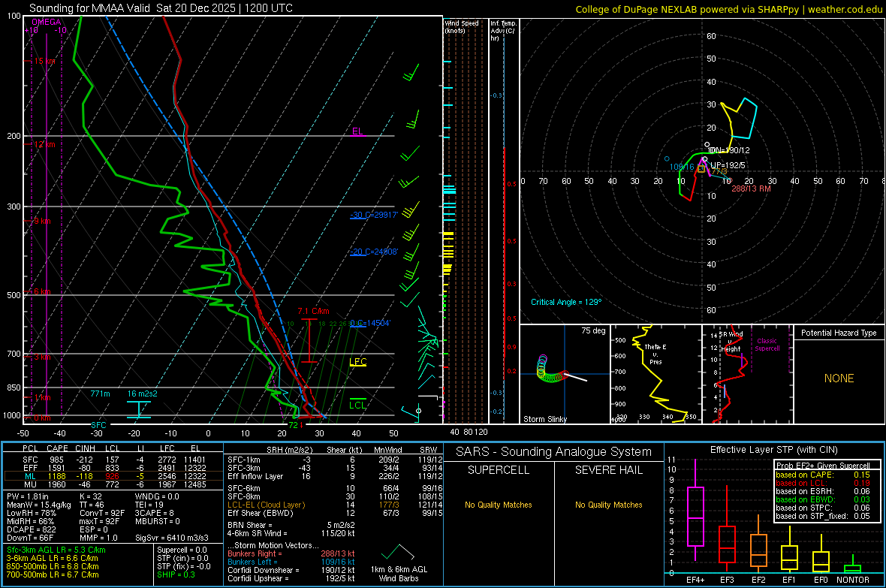The image size is (886, 588).
Task: Click the Inf. Temp. Adv. panel header
Action: (x=503, y=31)
